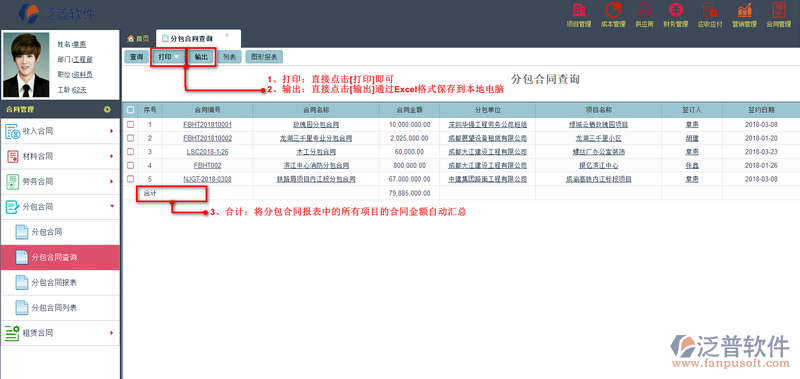Open 营销管理 bar chart icon

(x=744, y=10)
